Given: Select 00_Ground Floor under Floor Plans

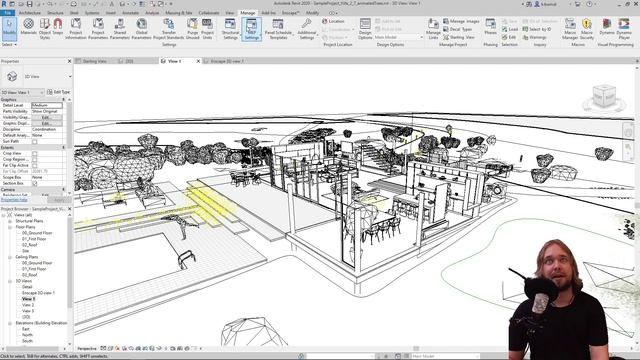Looking at the screenshot, I should tap(37, 233).
